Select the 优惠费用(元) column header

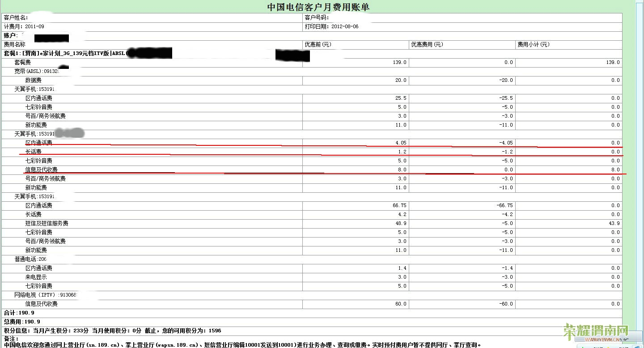click(x=426, y=45)
